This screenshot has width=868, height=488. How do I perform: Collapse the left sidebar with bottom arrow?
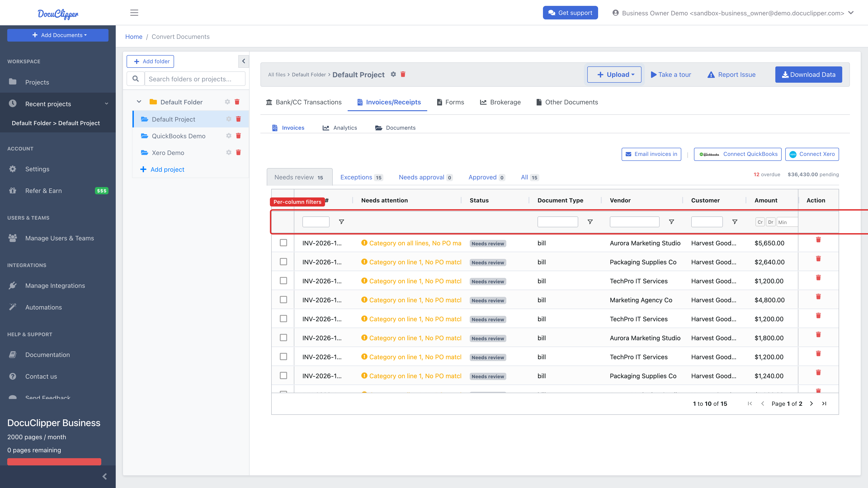click(104, 476)
